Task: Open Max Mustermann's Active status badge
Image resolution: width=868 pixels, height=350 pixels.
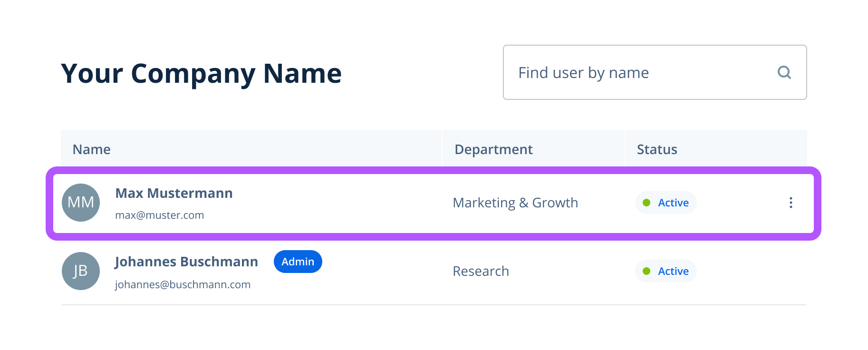Action: [x=666, y=203]
